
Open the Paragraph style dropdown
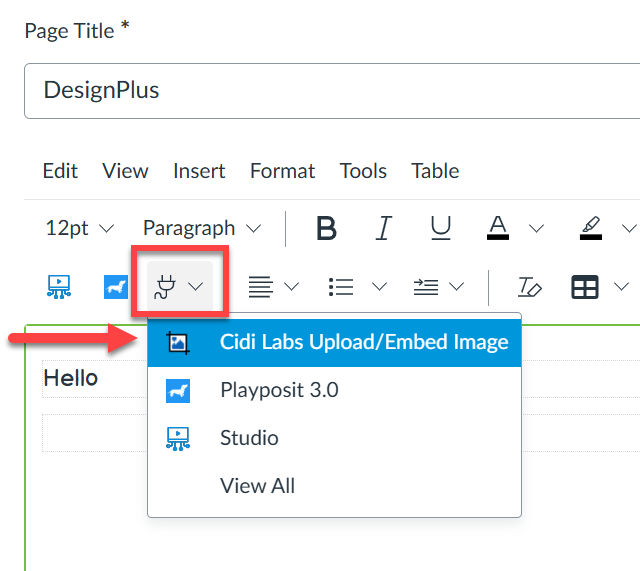click(202, 228)
